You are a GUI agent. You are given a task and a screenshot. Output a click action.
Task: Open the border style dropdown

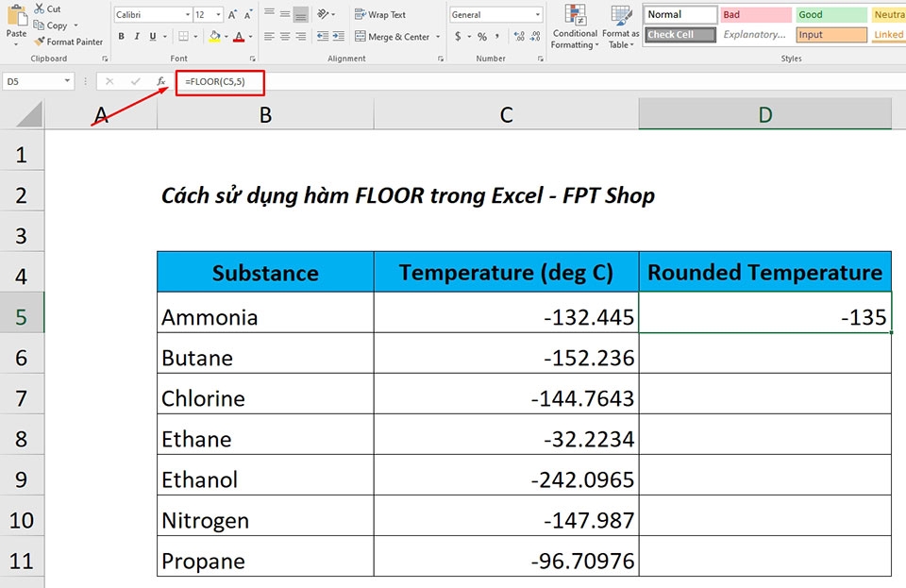pyautogui.click(x=194, y=35)
